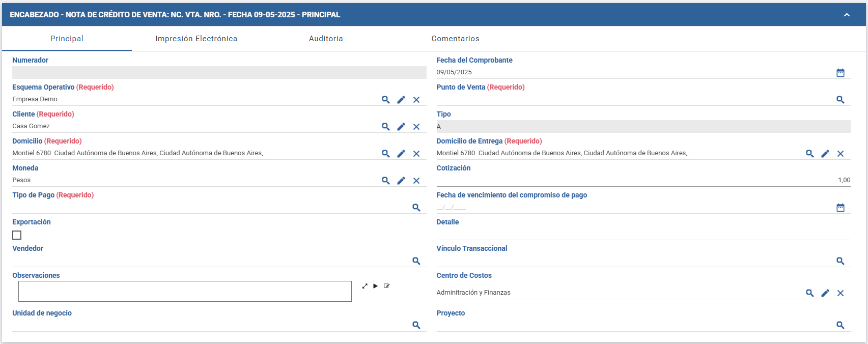Toggle the Exportación checkbox
Viewport: 868px width, 344px height.
[x=17, y=235]
